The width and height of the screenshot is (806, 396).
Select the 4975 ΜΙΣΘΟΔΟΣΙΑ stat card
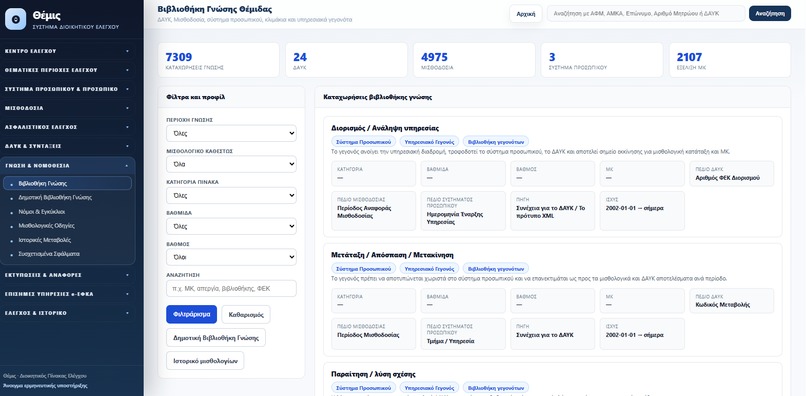(x=474, y=60)
